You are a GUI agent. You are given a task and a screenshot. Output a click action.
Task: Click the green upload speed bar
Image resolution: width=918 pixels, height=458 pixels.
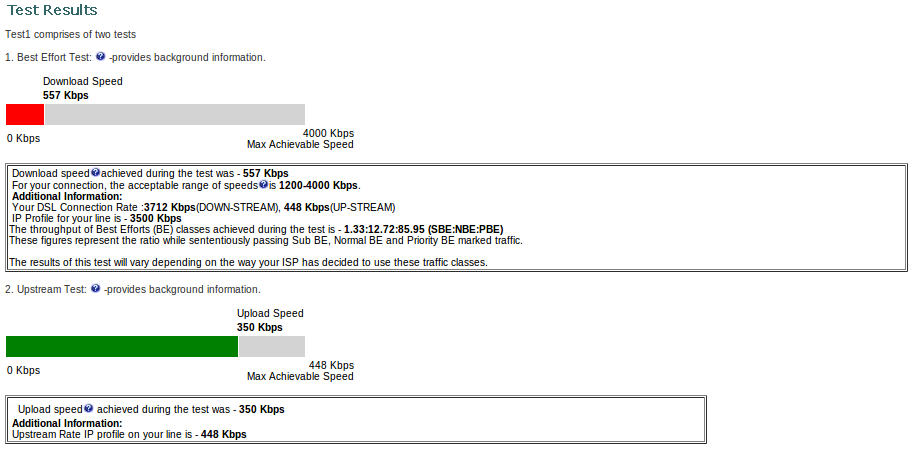tap(122, 346)
